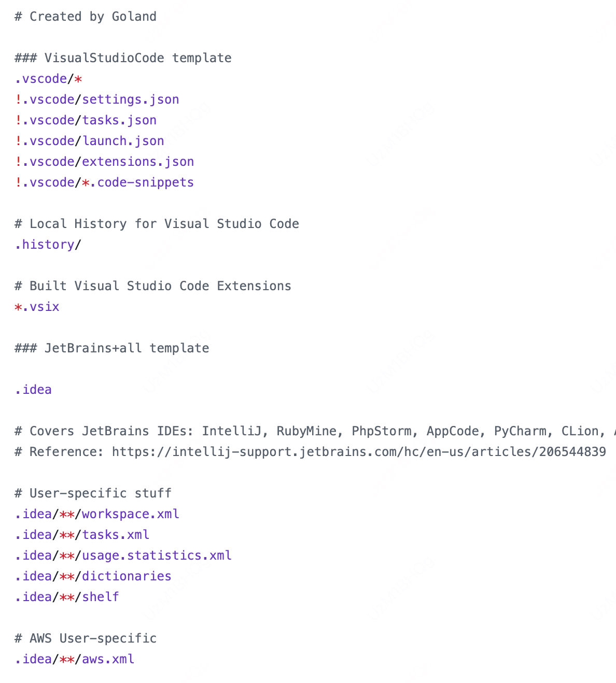Click the '# Created by Goland' comment line

(86, 17)
